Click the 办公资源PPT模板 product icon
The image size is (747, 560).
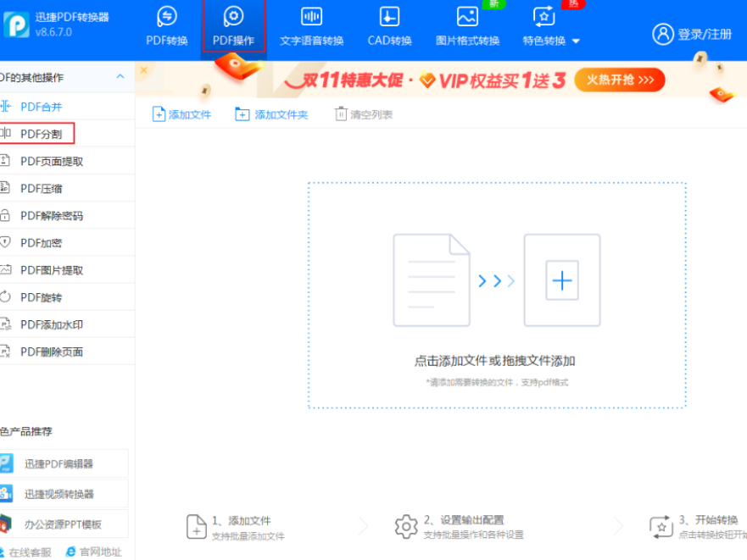click(5, 524)
